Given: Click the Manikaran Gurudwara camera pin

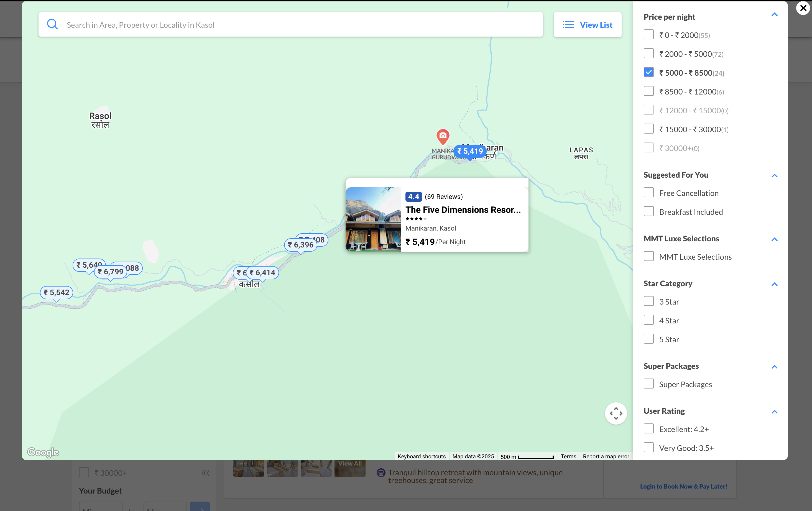Looking at the screenshot, I should click(x=443, y=136).
